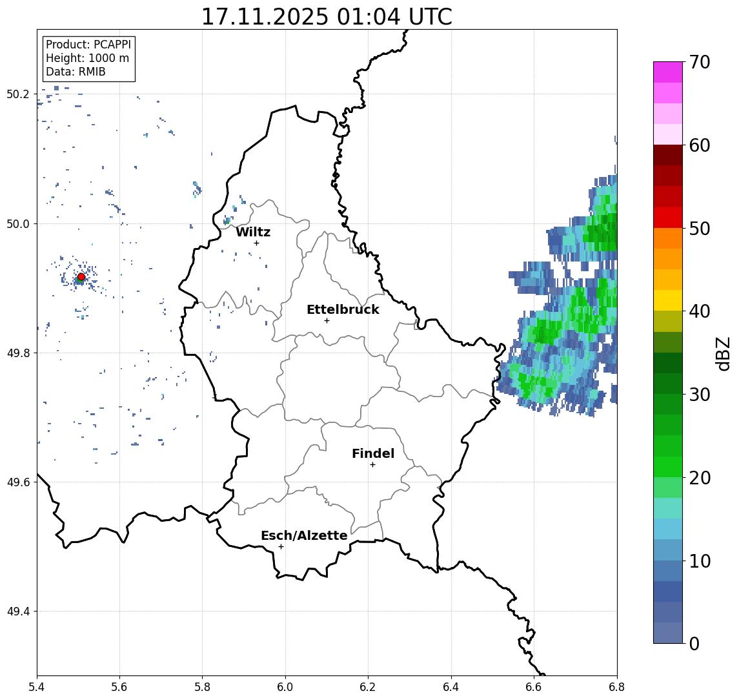Image resolution: width=739 pixels, height=700 pixels.
Task: Click the Ettelbruck station label
Action: [x=343, y=309]
